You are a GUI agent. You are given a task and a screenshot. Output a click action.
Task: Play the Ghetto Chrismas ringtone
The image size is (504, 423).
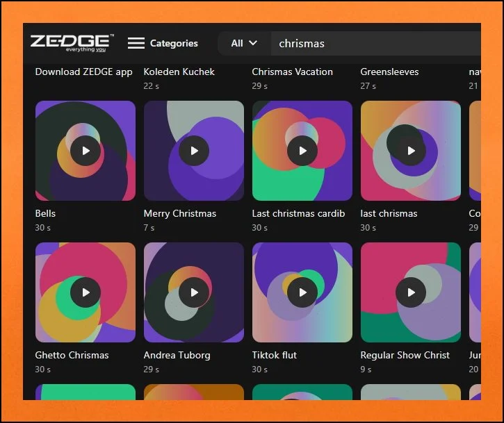click(86, 292)
